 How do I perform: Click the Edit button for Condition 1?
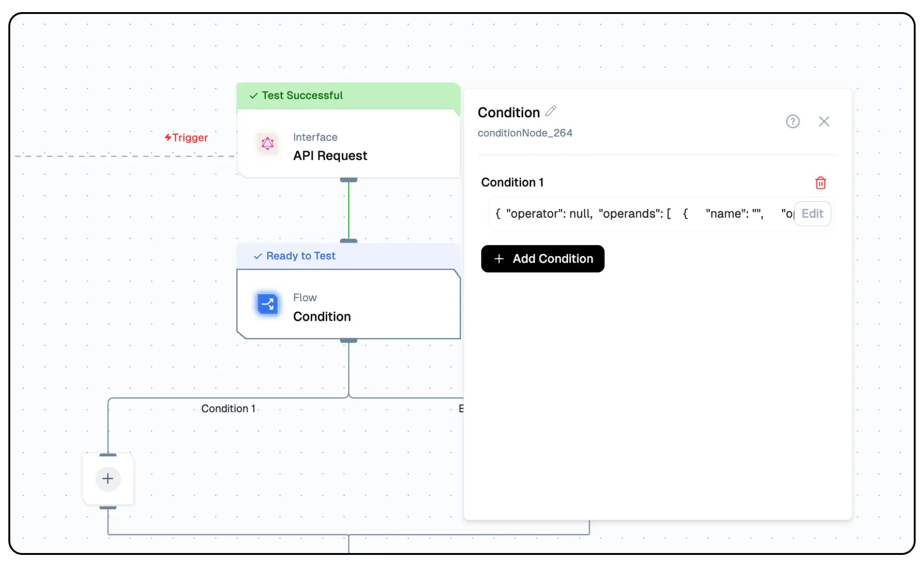pos(812,214)
